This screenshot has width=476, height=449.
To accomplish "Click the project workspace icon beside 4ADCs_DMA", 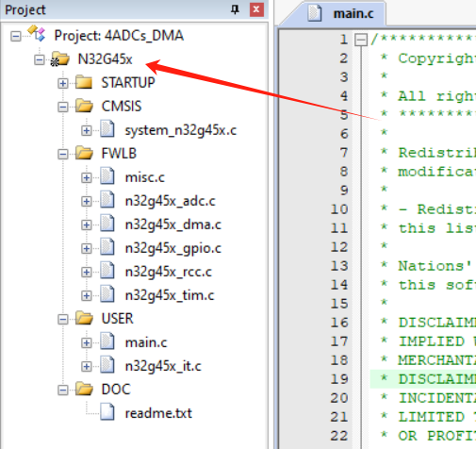I will 37,34.
